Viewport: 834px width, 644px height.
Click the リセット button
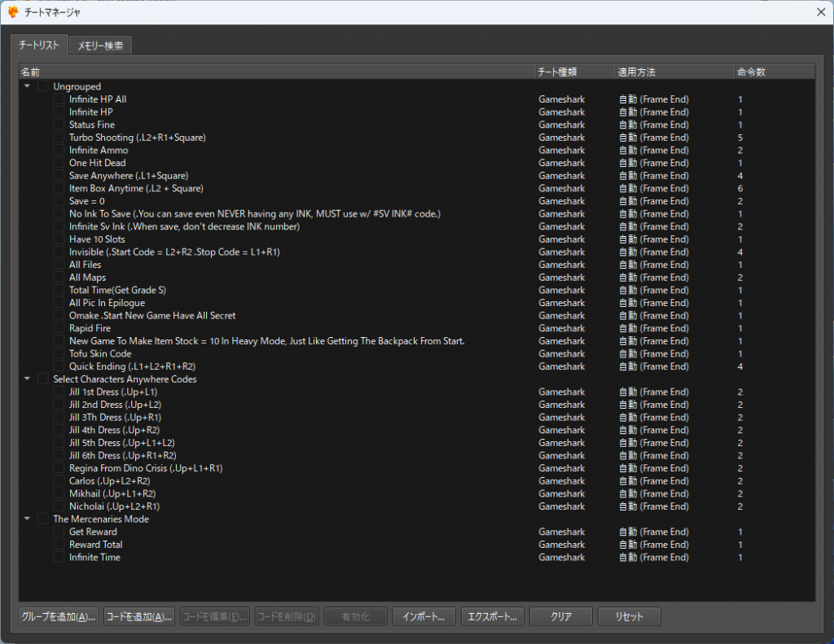pos(630,617)
